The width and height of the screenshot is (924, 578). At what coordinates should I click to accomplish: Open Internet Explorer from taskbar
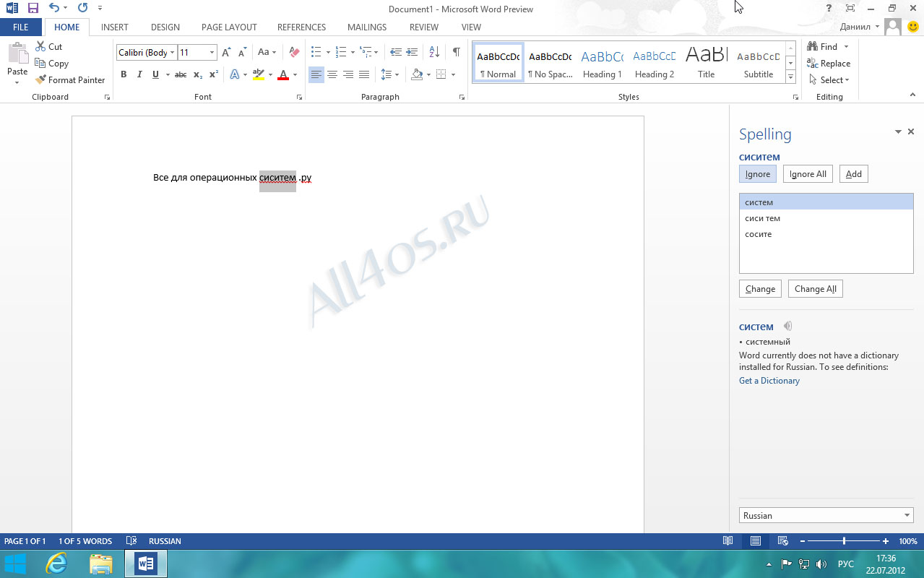pos(58,564)
